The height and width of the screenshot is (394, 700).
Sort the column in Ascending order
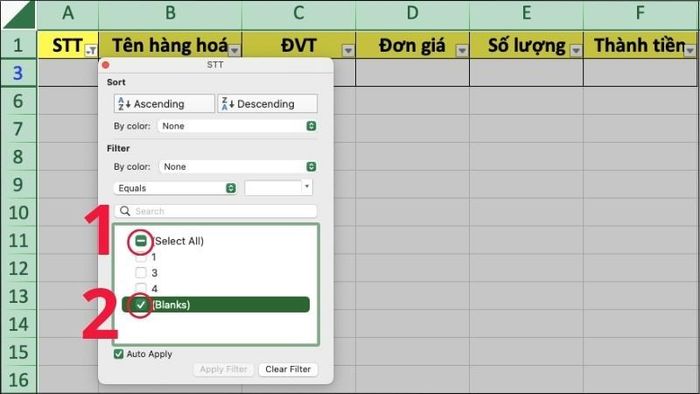pos(164,104)
